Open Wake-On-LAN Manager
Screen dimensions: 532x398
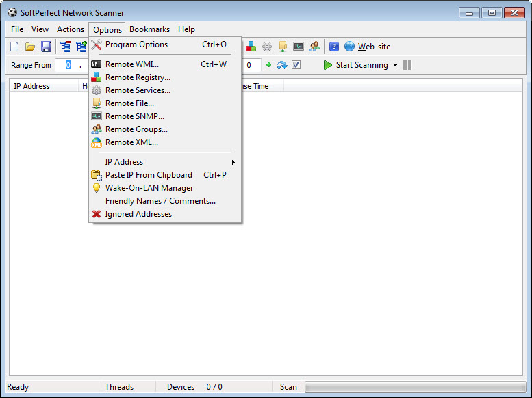click(149, 188)
